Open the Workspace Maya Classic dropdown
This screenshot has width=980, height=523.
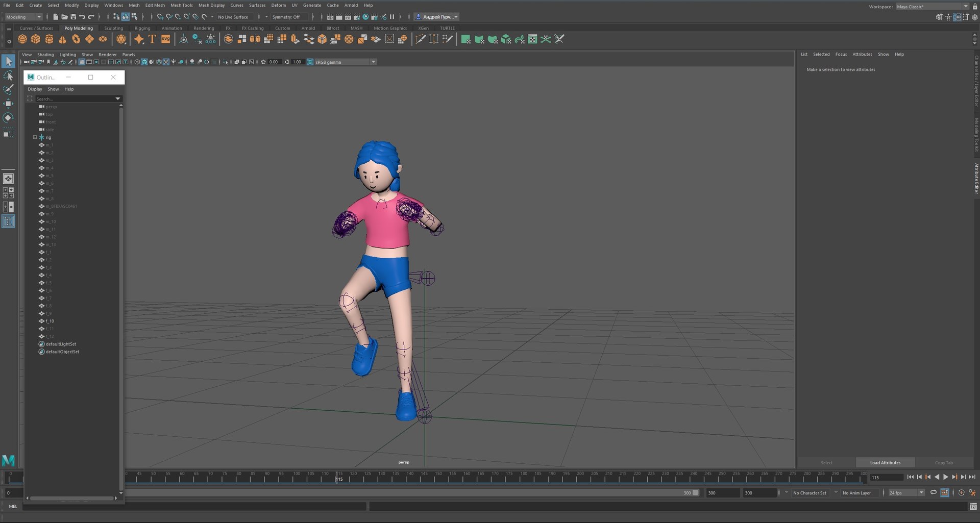(932, 7)
